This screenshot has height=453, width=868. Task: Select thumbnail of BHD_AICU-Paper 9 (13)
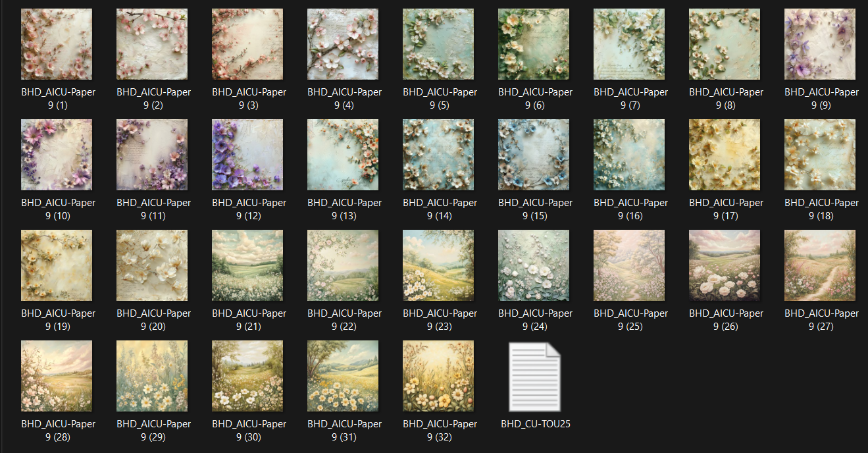343,155
